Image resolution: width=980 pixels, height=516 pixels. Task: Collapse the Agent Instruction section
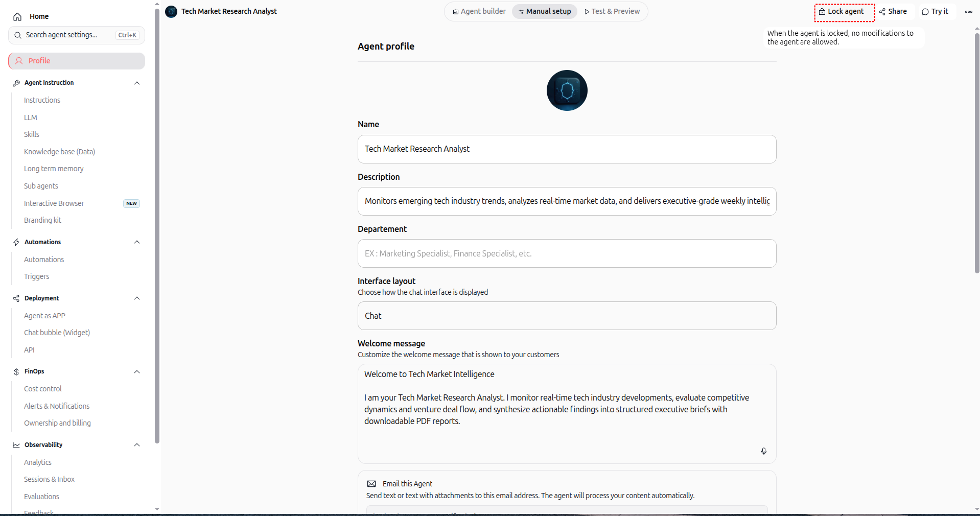[x=137, y=83]
